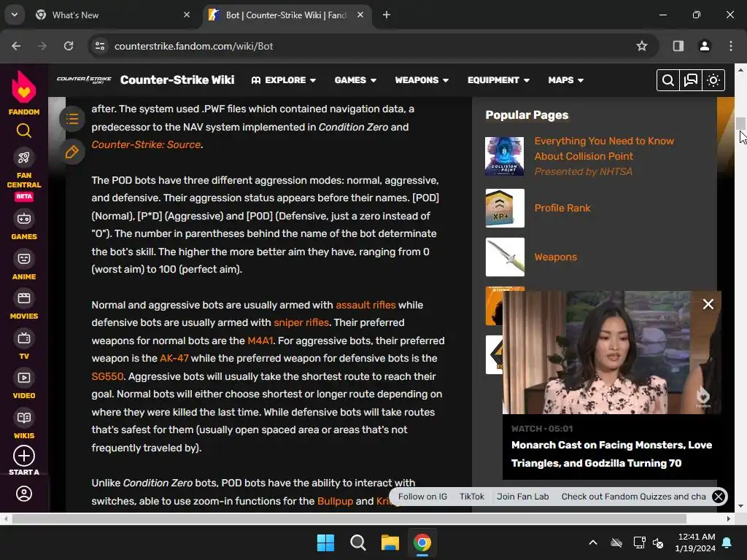Expand the Explore dropdown menu
This screenshot has height=560, width=747.
click(284, 80)
